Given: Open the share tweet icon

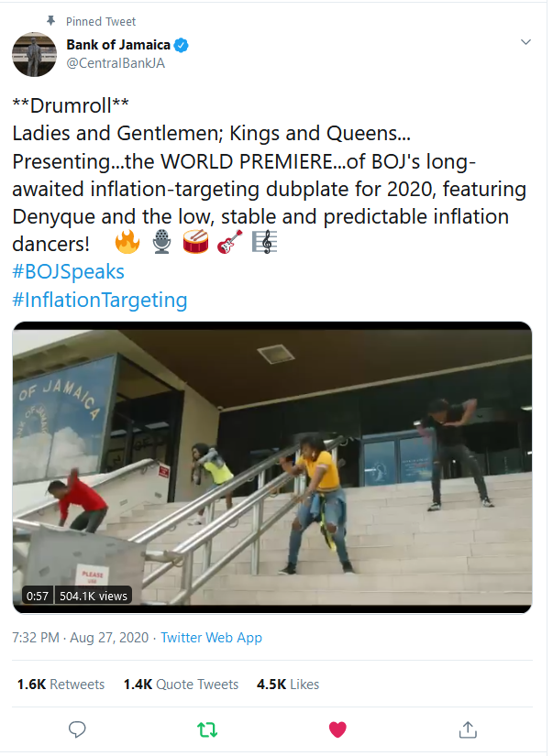Looking at the screenshot, I should click(468, 729).
